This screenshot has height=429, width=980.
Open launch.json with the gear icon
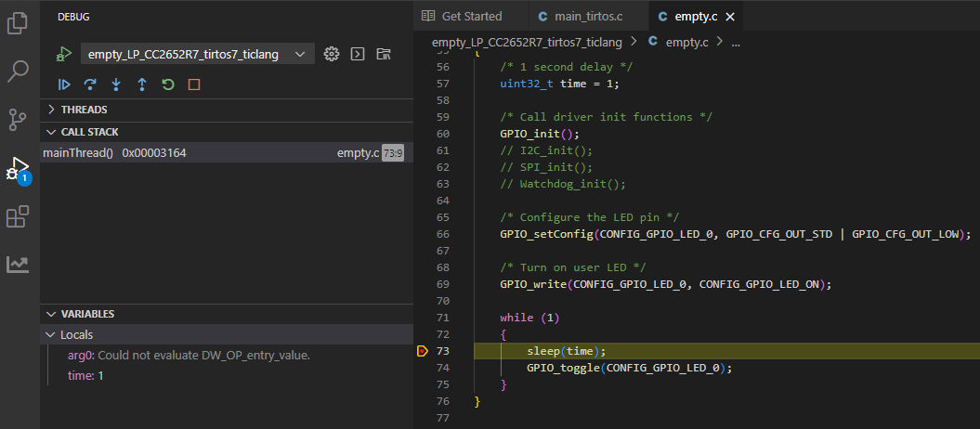[331, 55]
